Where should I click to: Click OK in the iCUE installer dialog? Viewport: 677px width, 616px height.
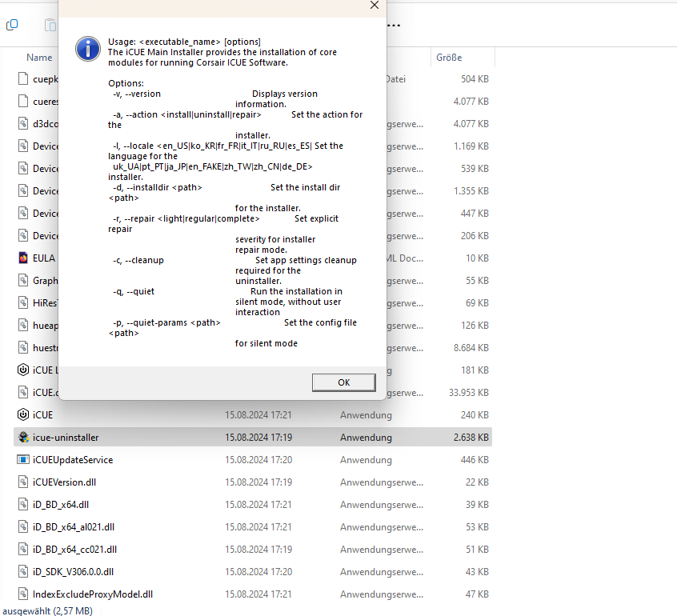(343, 382)
